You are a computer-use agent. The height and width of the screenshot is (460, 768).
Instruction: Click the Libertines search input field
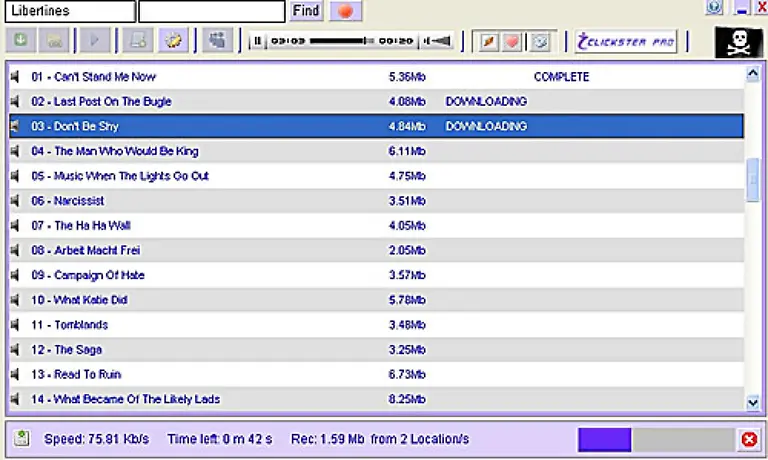point(70,11)
